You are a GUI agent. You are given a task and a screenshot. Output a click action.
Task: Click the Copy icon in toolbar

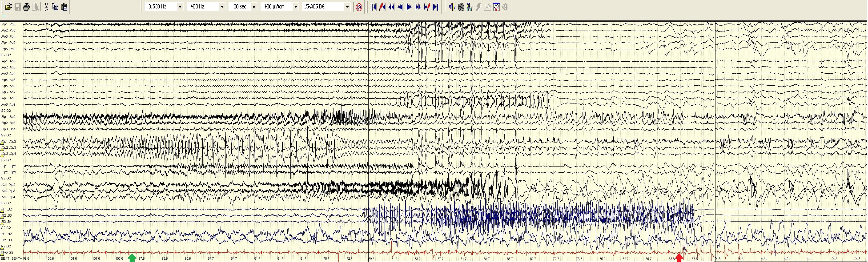(x=55, y=7)
